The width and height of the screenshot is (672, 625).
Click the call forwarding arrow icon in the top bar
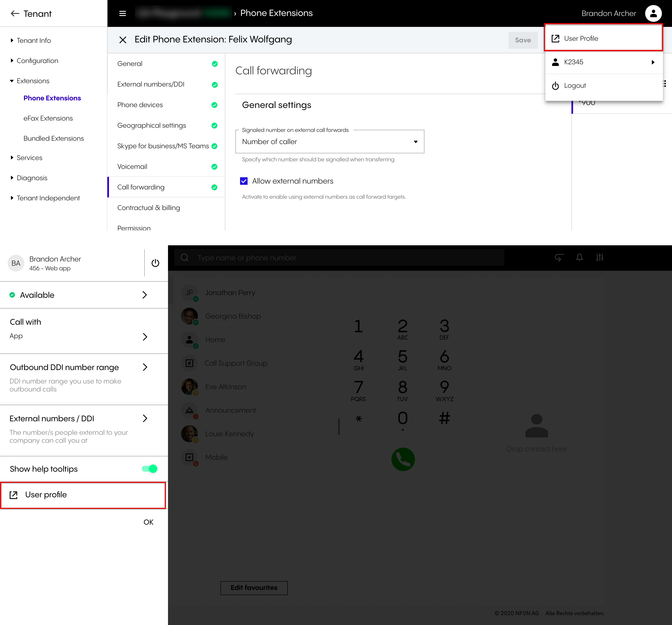[x=559, y=257]
